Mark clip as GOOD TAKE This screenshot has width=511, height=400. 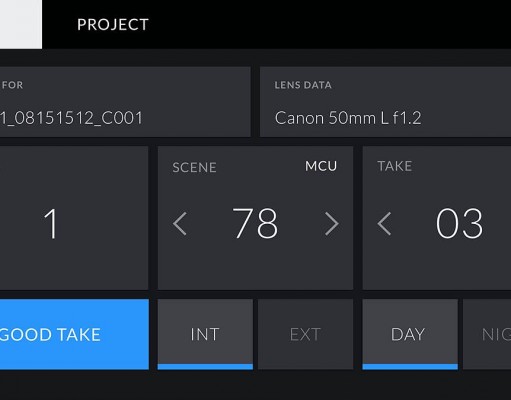[74, 334]
